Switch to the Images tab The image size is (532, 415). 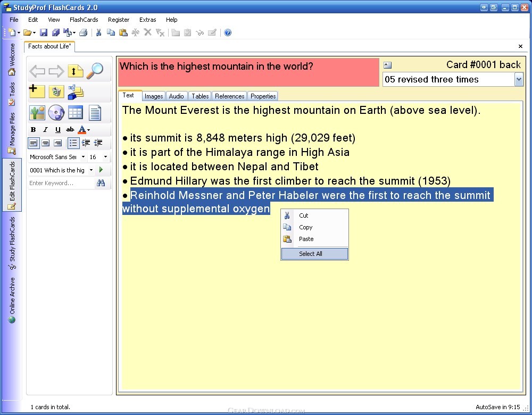154,96
